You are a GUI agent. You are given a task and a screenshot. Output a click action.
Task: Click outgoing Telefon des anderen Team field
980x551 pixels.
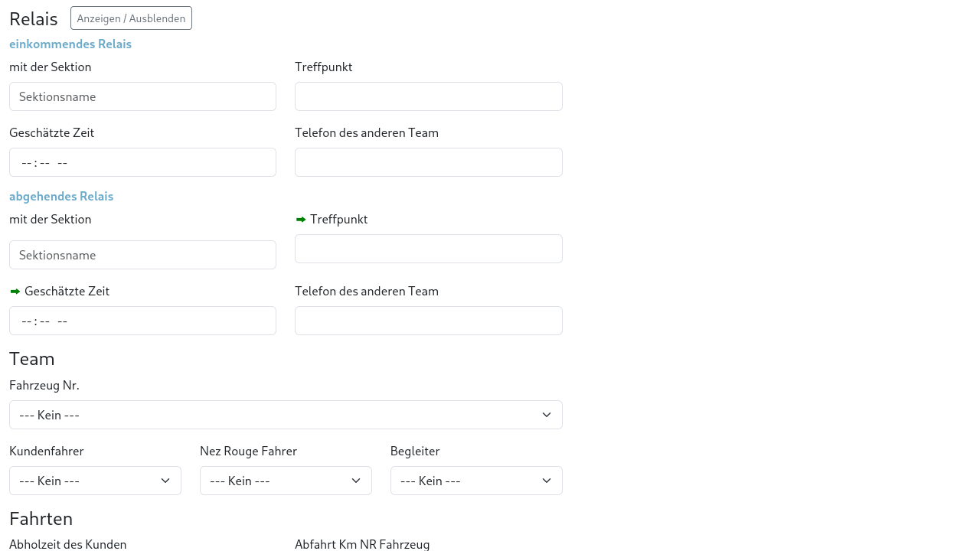coord(428,321)
